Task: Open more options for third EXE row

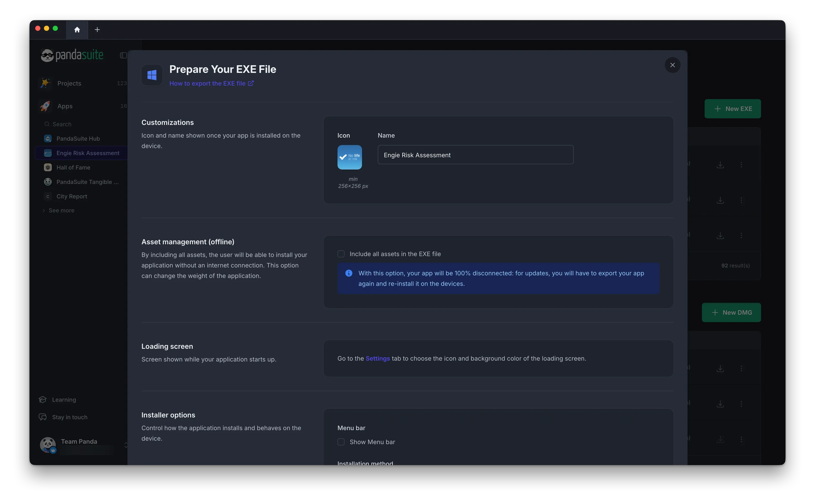Action: pos(741,235)
